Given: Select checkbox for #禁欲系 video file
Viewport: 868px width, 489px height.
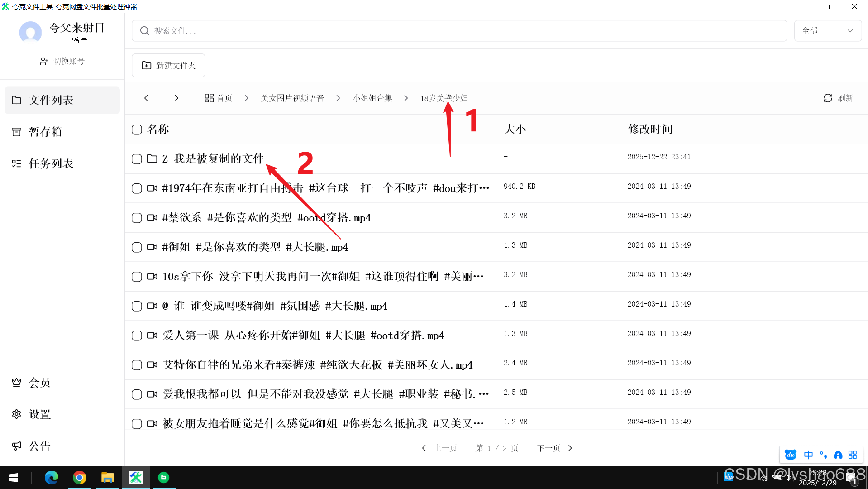Looking at the screenshot, I should (137, 218).
